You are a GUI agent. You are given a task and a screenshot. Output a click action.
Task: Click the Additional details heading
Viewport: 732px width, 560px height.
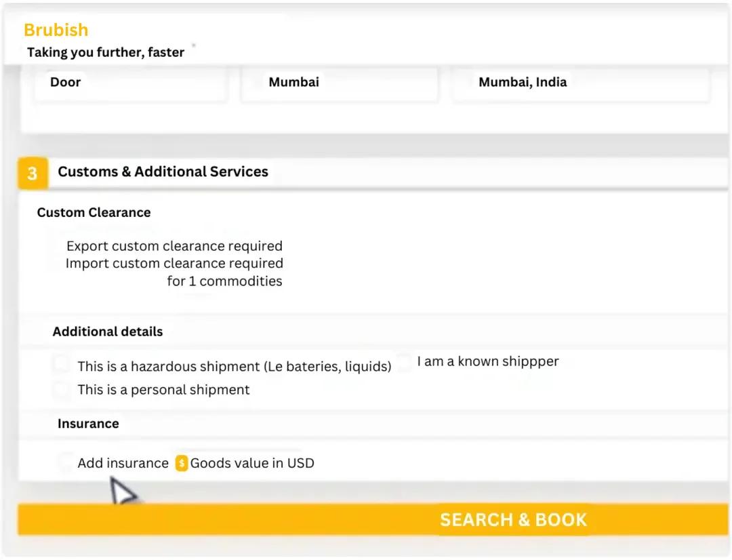[107, 332]
